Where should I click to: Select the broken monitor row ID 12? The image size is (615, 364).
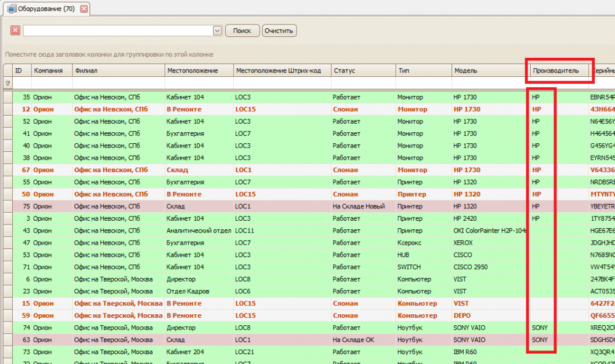[309, 109]
